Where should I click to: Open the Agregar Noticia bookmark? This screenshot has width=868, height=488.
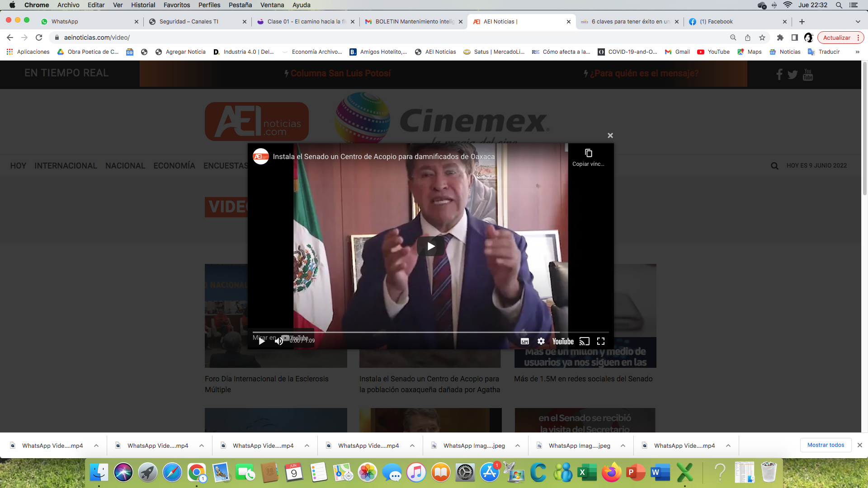[180, 52]
